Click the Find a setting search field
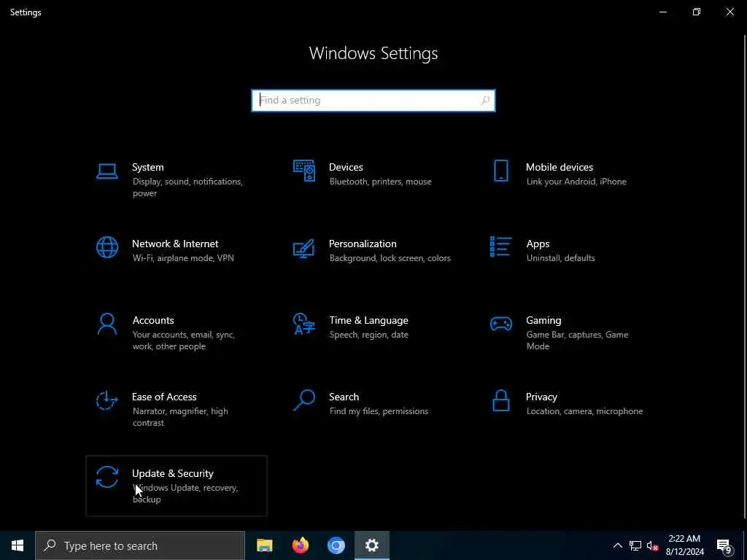Image resolution: width=747 pixels, height=560 pixels. click(373, 101)
